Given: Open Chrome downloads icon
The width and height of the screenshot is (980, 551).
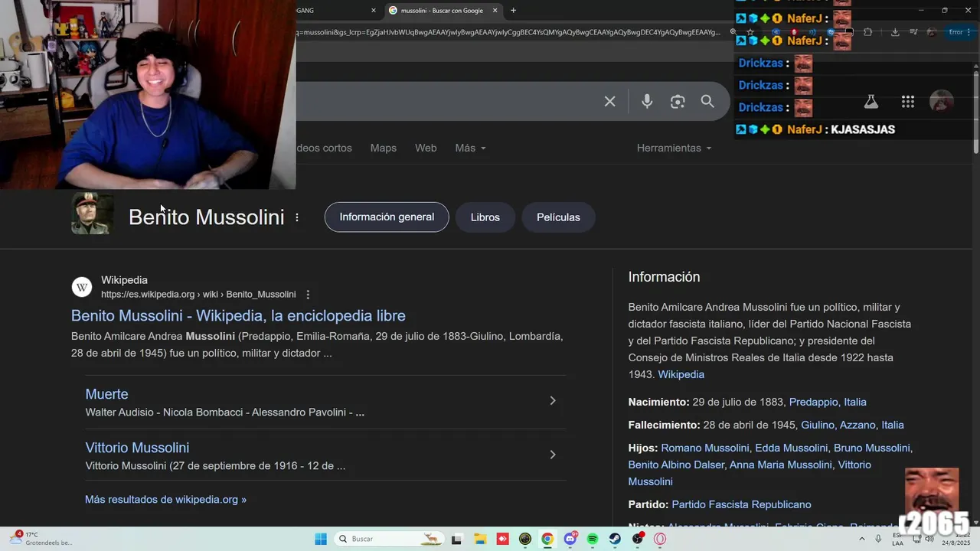Looking at the screenshot, I should click(895, 32).
